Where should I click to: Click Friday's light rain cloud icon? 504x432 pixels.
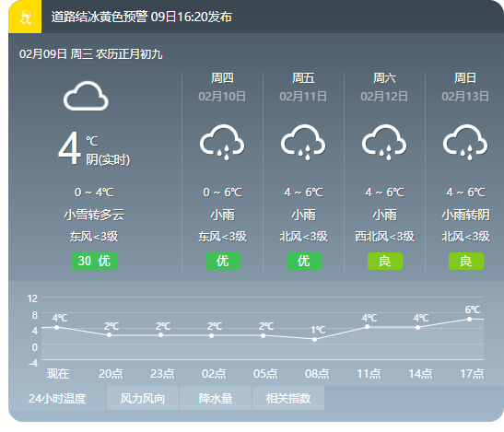pyautogui.click(x=303, y=143)
